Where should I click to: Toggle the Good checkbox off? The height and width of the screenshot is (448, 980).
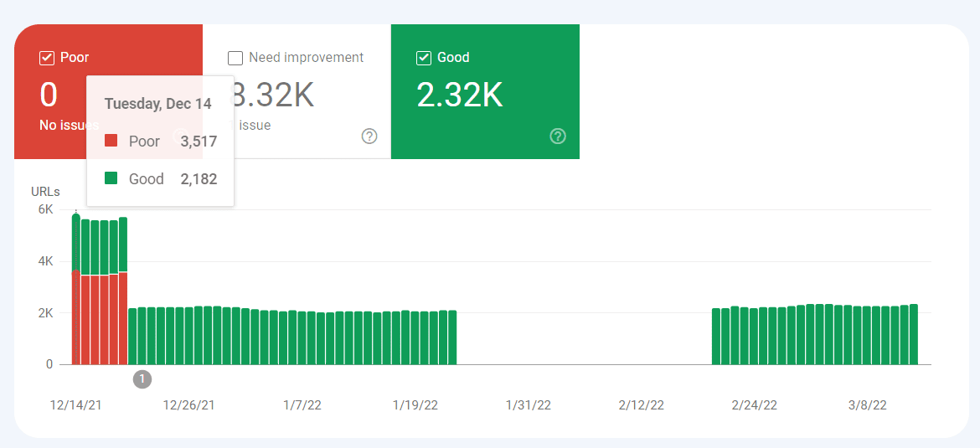[x=424, y=58]
